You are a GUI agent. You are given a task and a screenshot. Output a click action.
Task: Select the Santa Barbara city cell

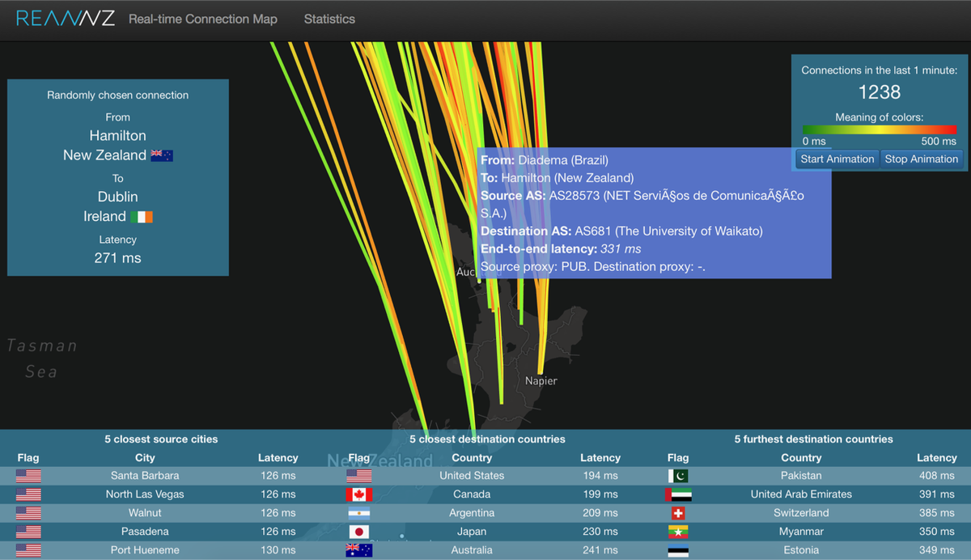pyautogui.click(x=145, y=476)
